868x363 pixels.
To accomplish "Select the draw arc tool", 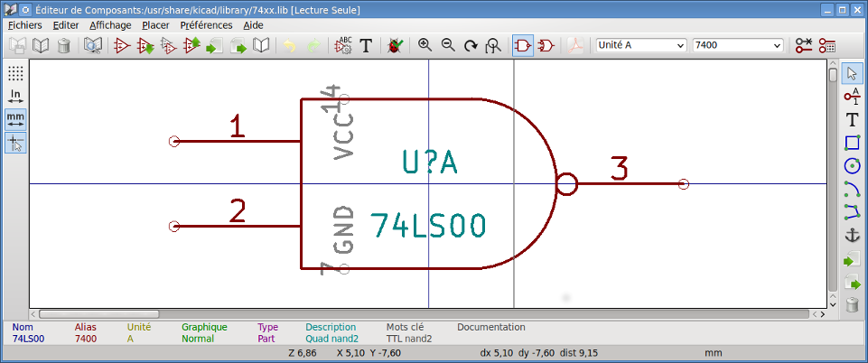I will [853, 189].
